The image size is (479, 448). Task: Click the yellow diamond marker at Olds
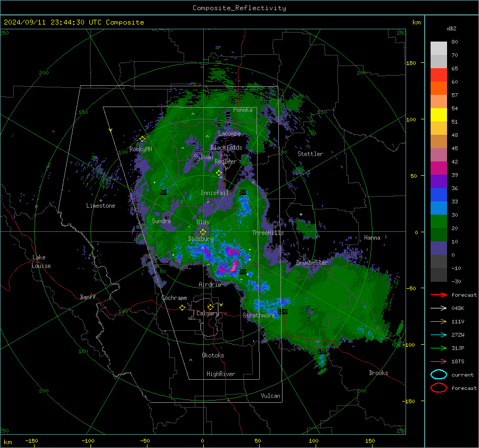click(203, 232)
